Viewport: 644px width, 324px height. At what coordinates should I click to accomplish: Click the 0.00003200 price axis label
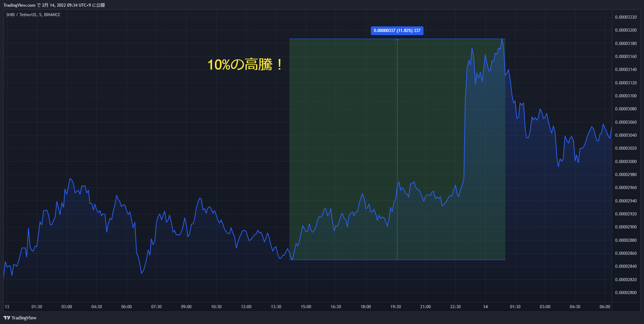[x=626, y=30]
